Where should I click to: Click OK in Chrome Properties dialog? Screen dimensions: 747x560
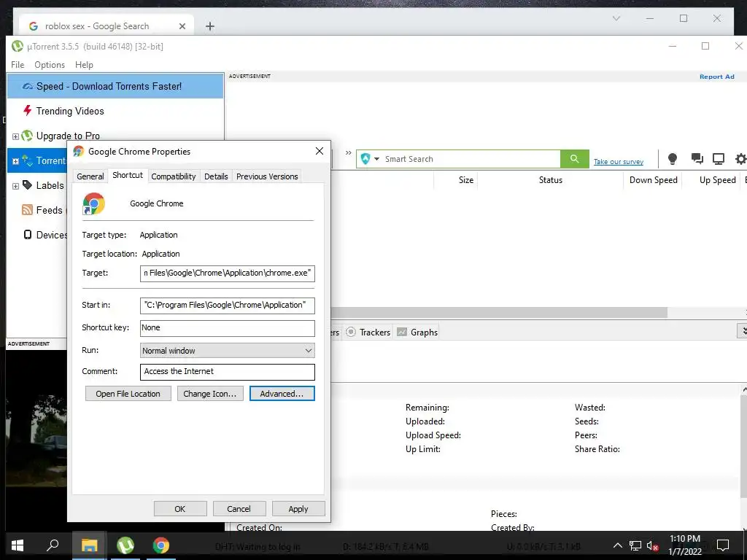coord(179,508)
